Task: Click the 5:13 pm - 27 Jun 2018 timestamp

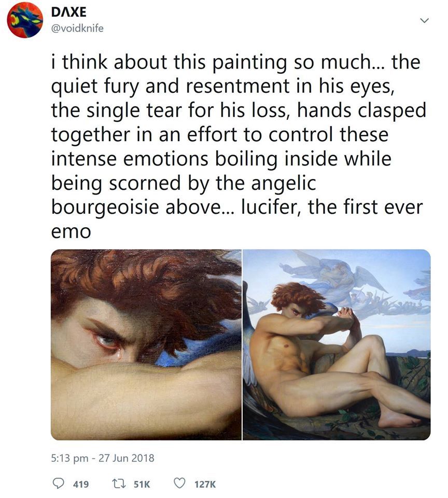Action: click(x=102, y=458)
